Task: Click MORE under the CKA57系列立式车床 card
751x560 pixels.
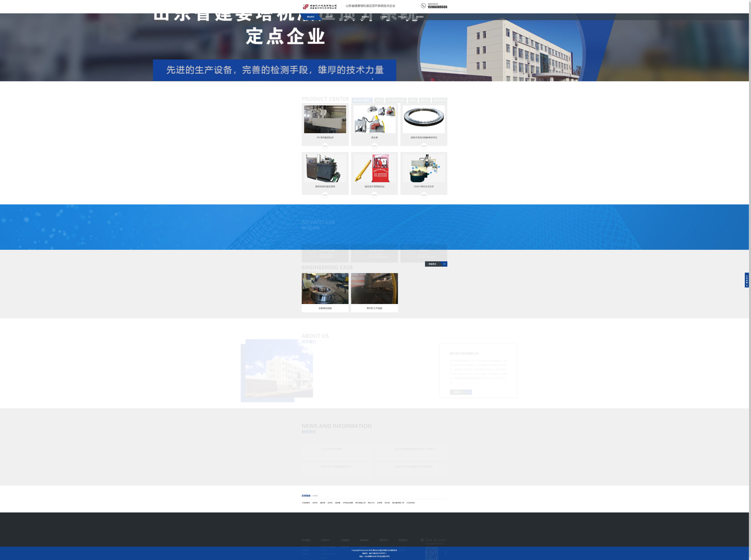Action: coord(424,195)
